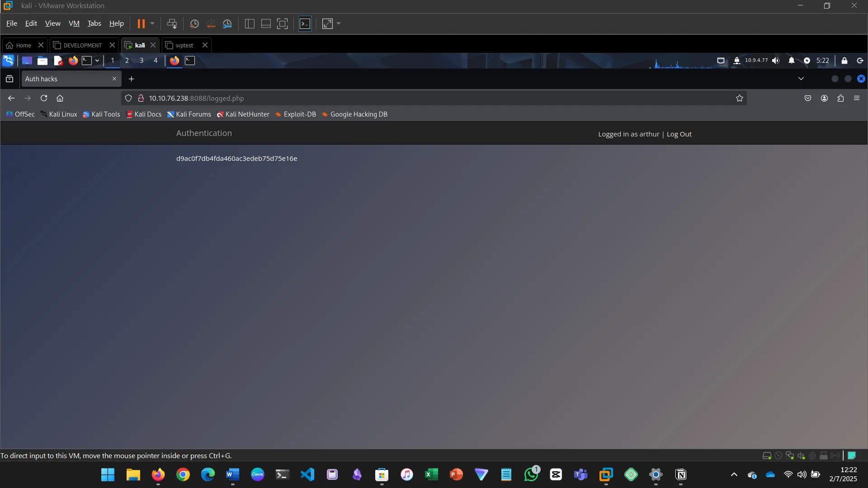Image resolution: width=868 pixels, height=488 pixels.
Task: Click the Log Out link
Action: 679,134
